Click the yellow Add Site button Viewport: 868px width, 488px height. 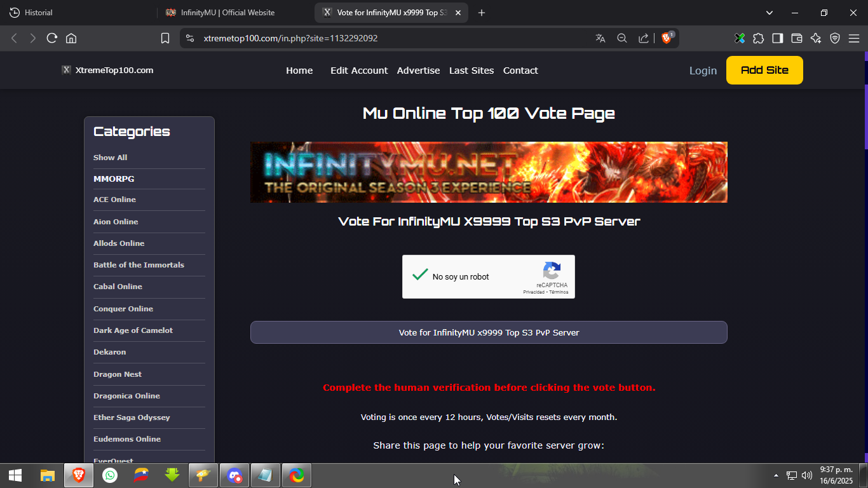coord(764,70)
